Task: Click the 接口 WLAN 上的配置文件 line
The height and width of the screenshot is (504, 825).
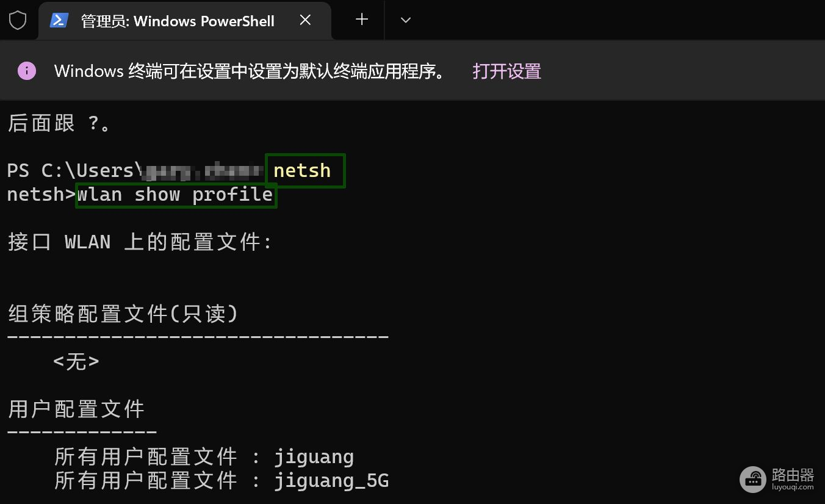Action: coord(139,242)
